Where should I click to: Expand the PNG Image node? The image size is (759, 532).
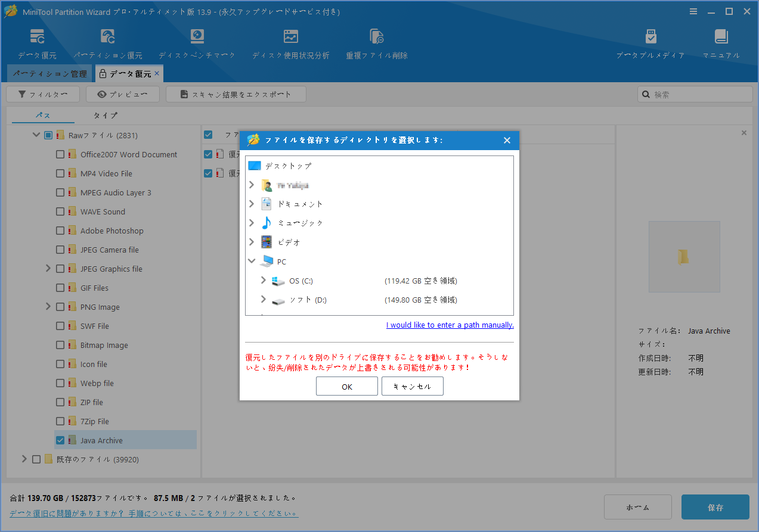pos(48,307)
